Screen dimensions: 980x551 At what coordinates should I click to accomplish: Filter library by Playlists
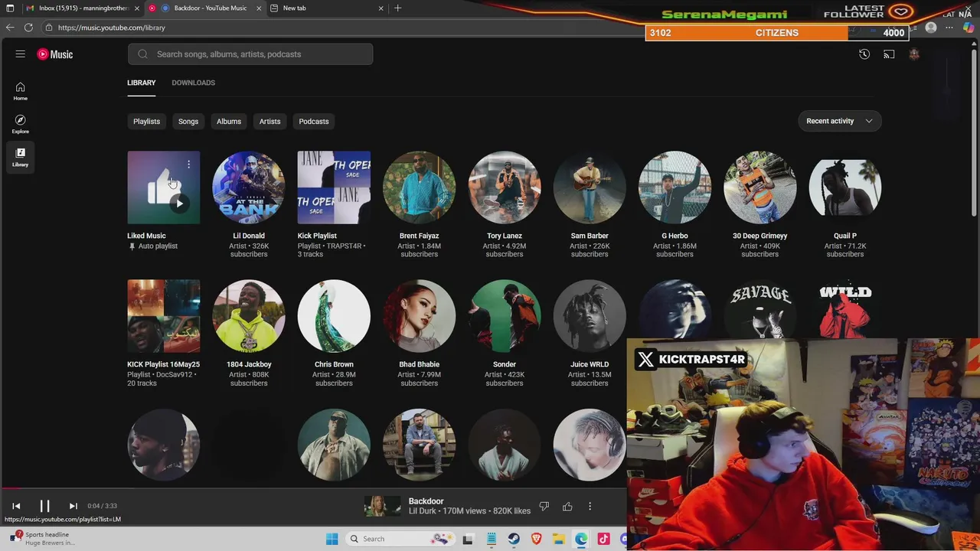click(146, 121)
